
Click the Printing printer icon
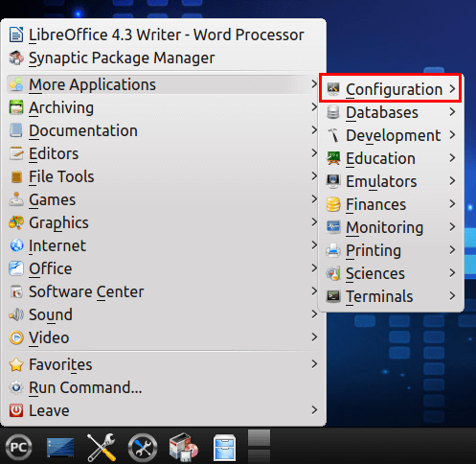coord(333,250)
